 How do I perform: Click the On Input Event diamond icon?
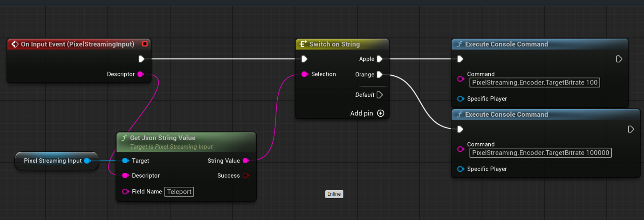[x=15, y=44]
